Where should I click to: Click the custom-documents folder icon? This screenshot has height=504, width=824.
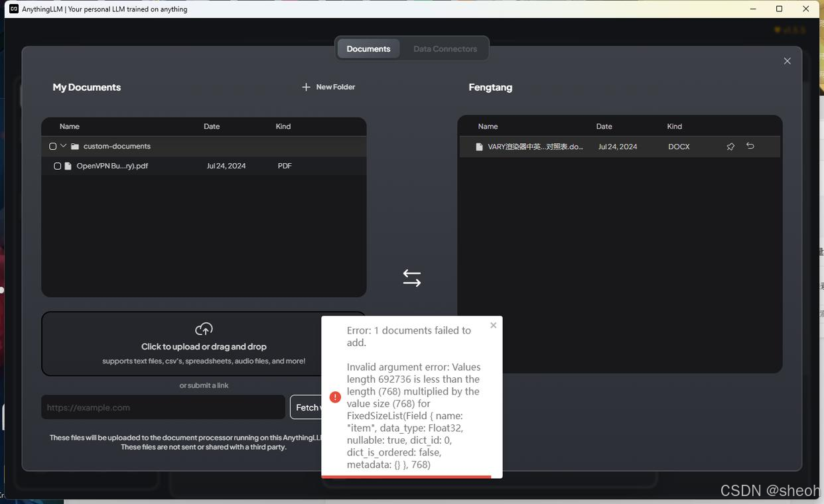click(75, 147)
